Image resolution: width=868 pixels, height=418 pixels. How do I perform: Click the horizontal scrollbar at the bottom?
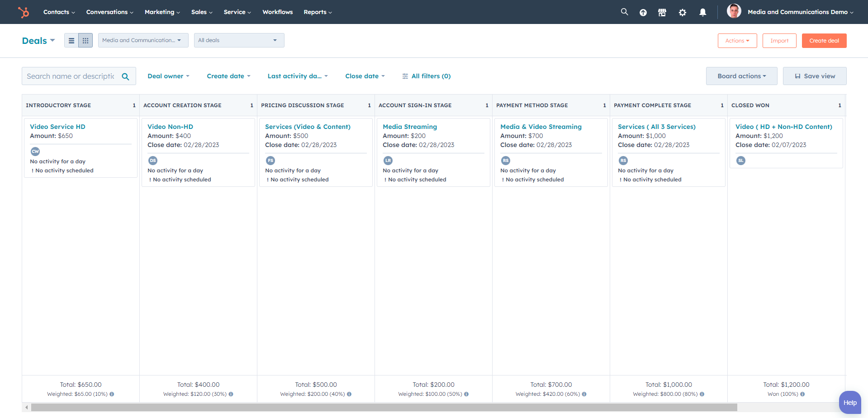coord(384,408)
